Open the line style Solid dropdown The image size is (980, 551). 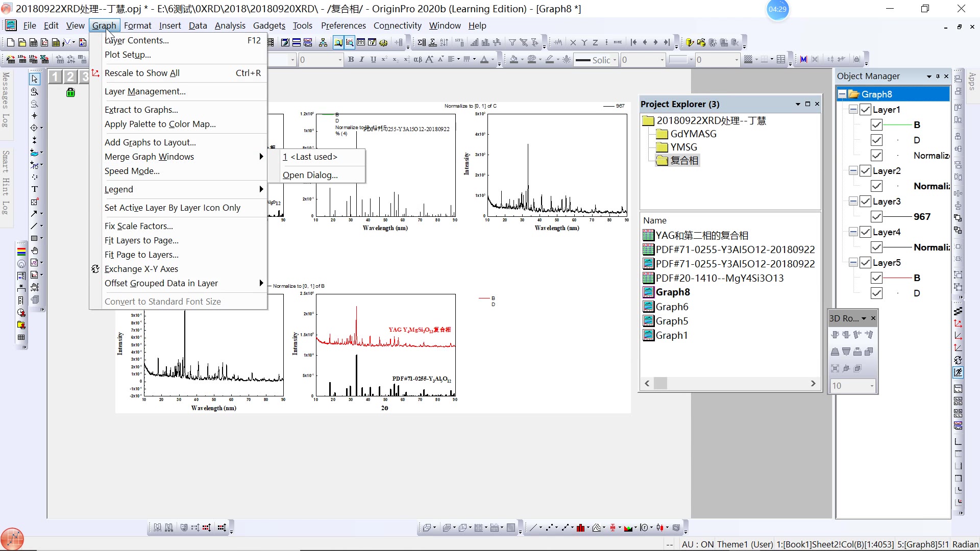coord(615,60)
